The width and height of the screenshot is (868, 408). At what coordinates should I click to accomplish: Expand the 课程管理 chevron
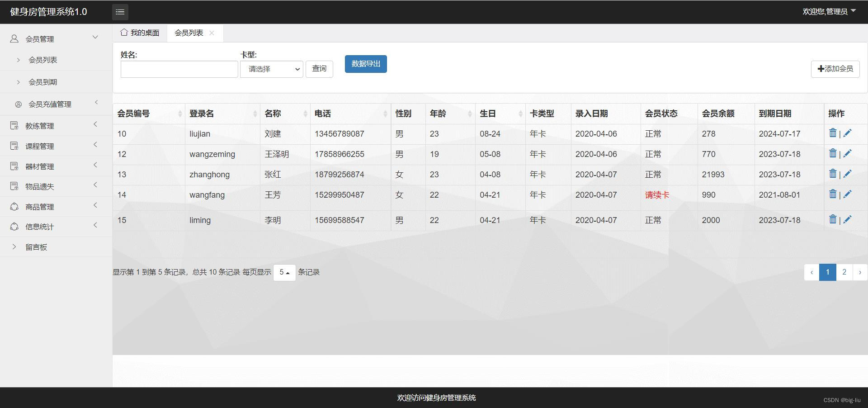(95, 144)
